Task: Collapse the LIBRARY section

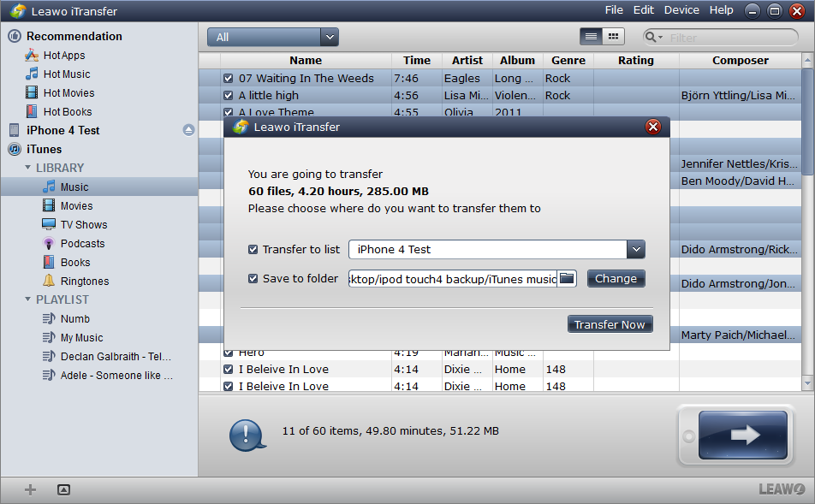Action: click(27, 168)
